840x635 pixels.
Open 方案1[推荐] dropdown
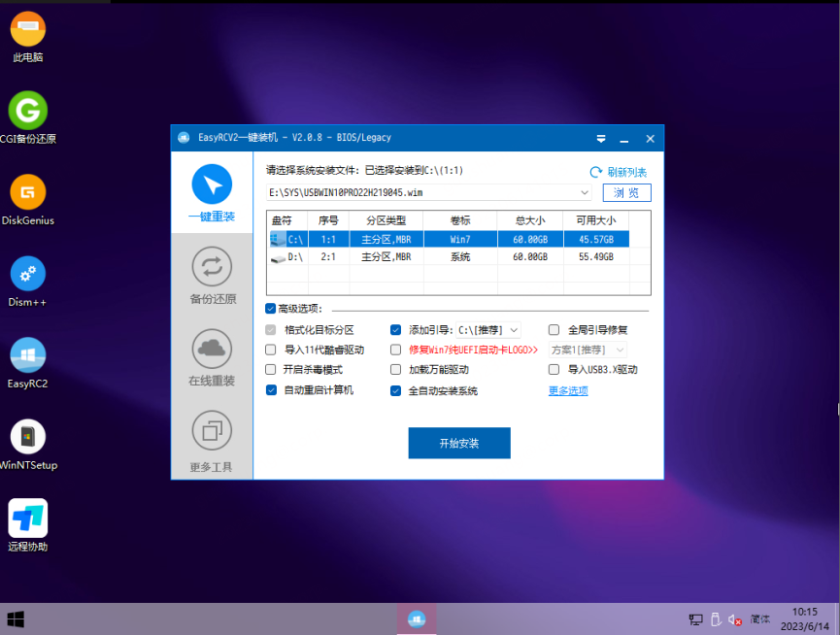coord(588,351)
